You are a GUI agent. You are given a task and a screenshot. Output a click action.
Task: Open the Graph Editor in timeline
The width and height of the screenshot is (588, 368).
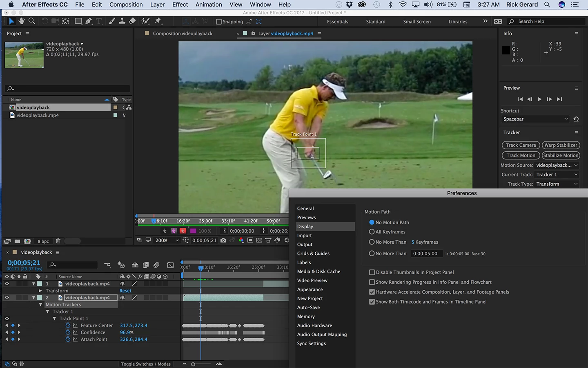170,265
